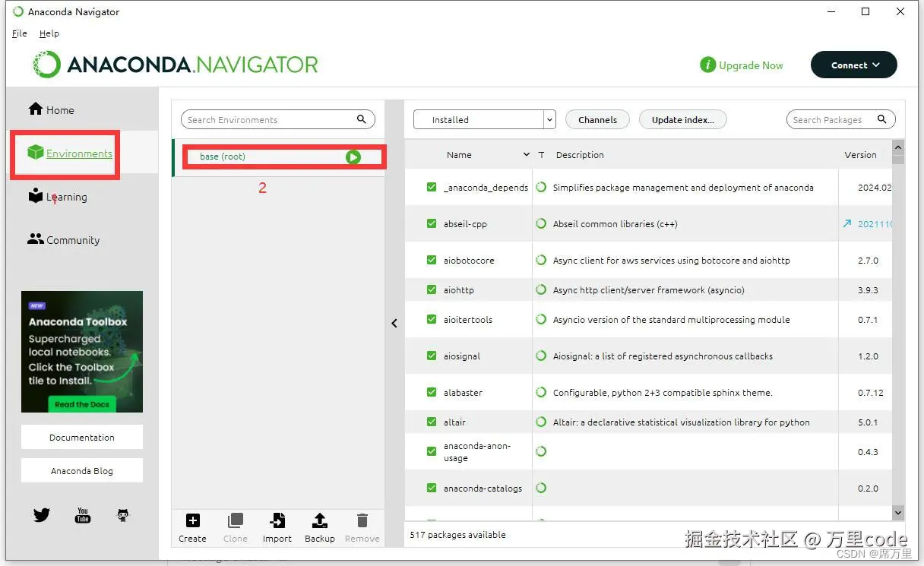Click the status circle for anaconda-catalogs
The height and width of the screenshot is (566, 924).
[x=541, y=488]
